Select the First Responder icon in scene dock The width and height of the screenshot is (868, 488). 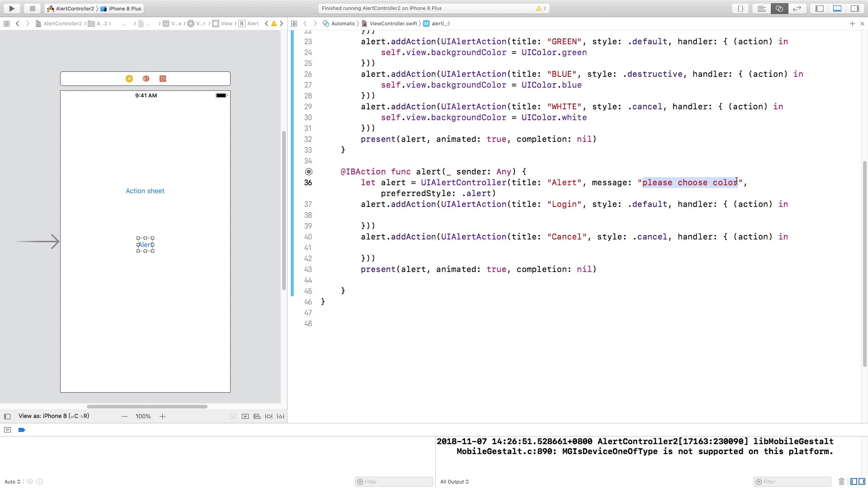tap(146, 79)
